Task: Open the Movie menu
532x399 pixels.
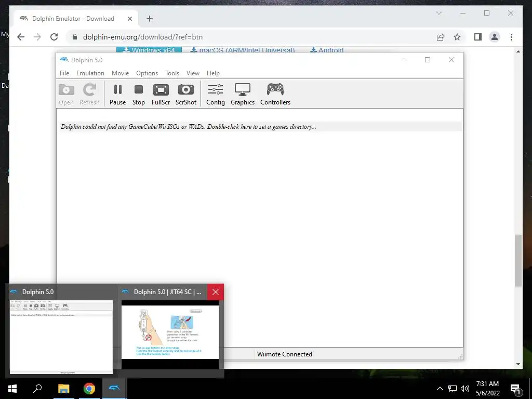Action: pos(120,73)
